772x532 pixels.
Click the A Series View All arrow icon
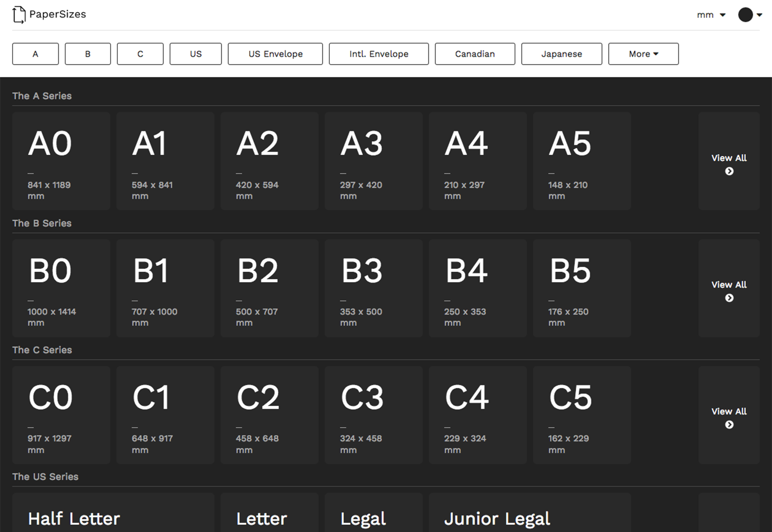(729, 171)
